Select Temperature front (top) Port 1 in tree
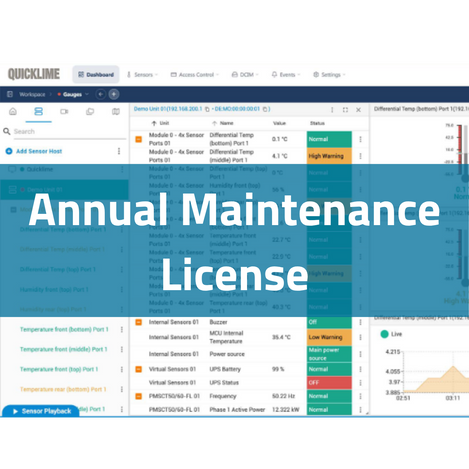Image resolution: width=469 pixels, height=469 pixels. coord(59,369)
